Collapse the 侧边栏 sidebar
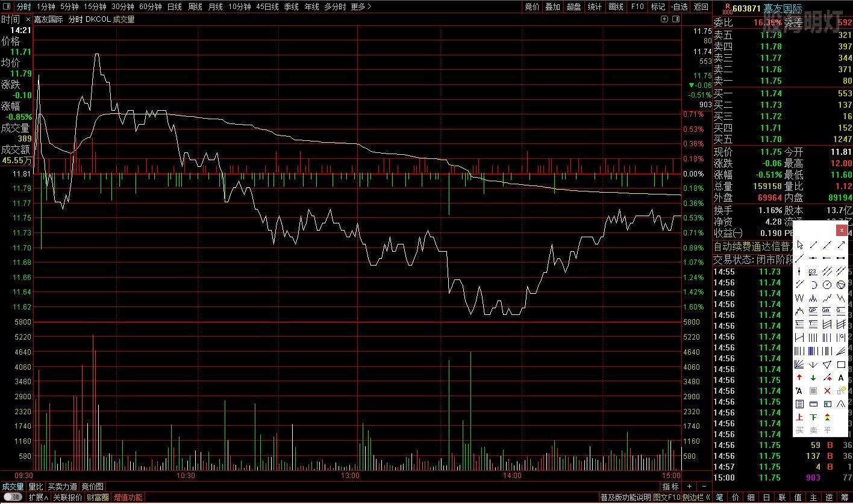Image resolution: width=853 pixels, height=504 pixels. click(696, 497)
